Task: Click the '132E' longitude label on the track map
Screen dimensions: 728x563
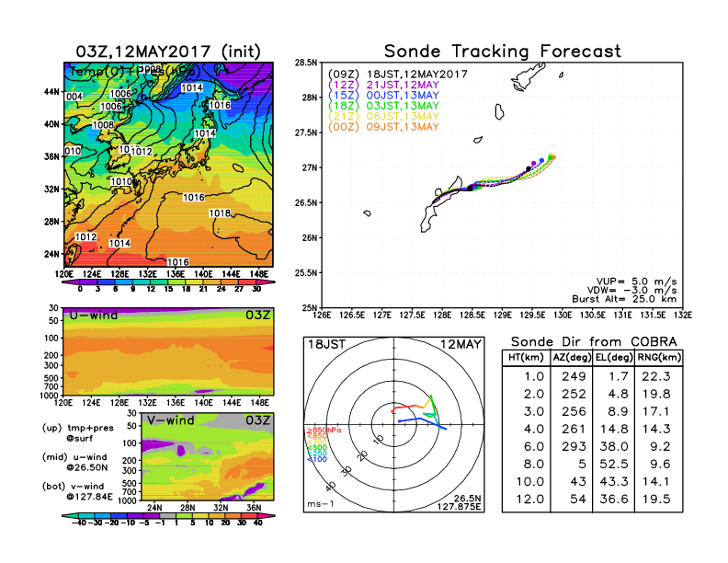Action: [x=683, y=316]
